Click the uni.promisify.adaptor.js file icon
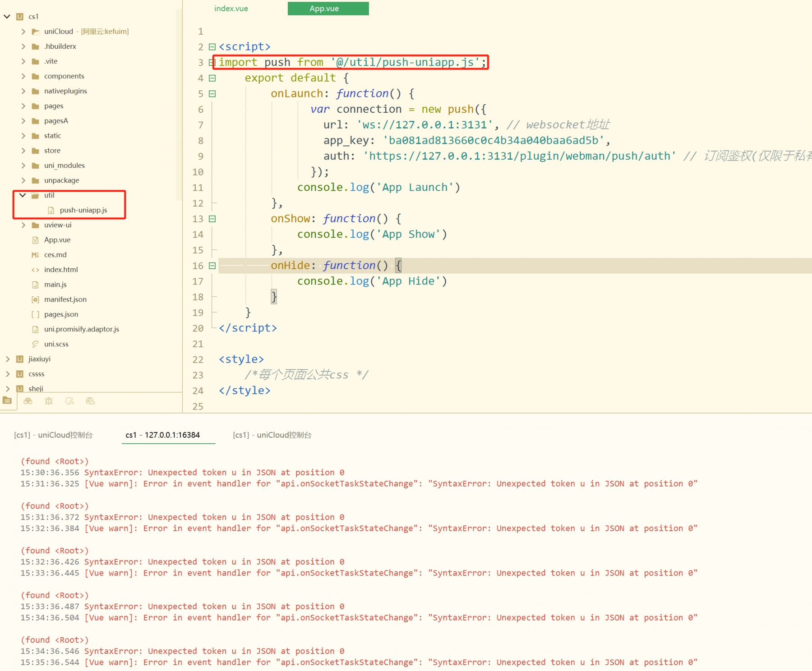 click(x=35, y=329)
